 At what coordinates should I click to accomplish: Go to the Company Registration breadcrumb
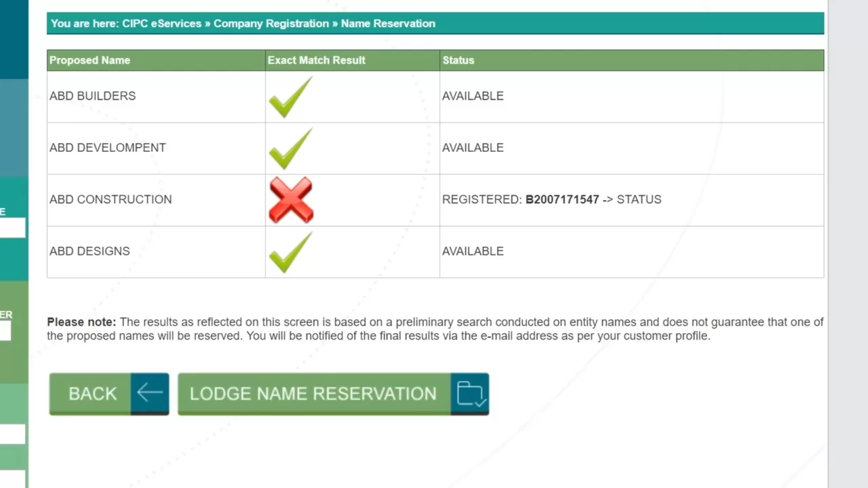pyautogui.click(x=271, y=24)
